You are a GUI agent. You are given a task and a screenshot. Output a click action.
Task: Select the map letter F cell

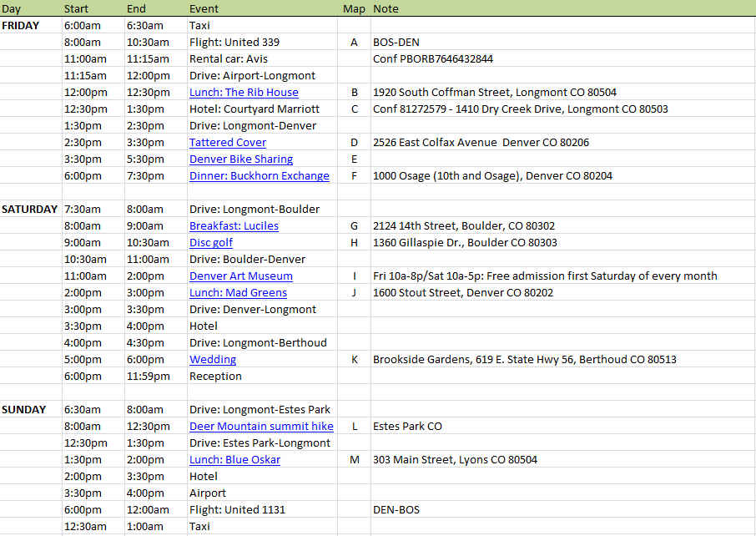[x=355, y=175]
